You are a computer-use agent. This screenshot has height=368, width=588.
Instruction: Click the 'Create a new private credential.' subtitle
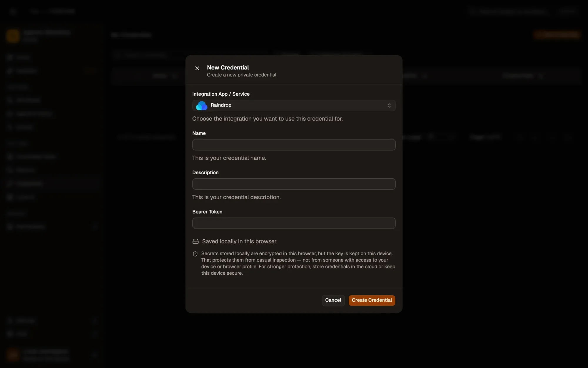[x=242, y=75]
